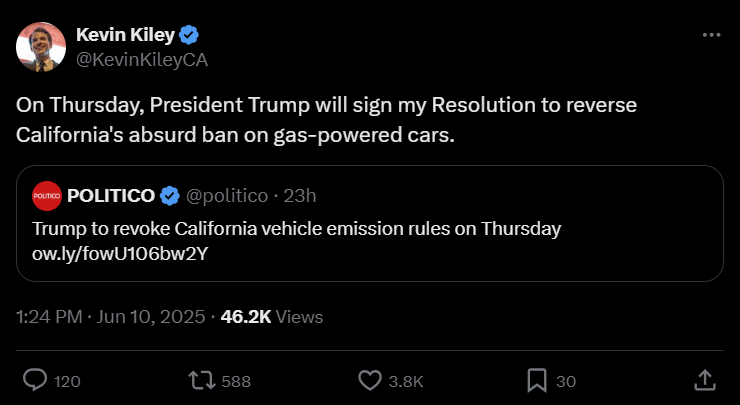Open Kevin Kiley's profile picture
Screen dimensions: 740x405
(41, 46)
